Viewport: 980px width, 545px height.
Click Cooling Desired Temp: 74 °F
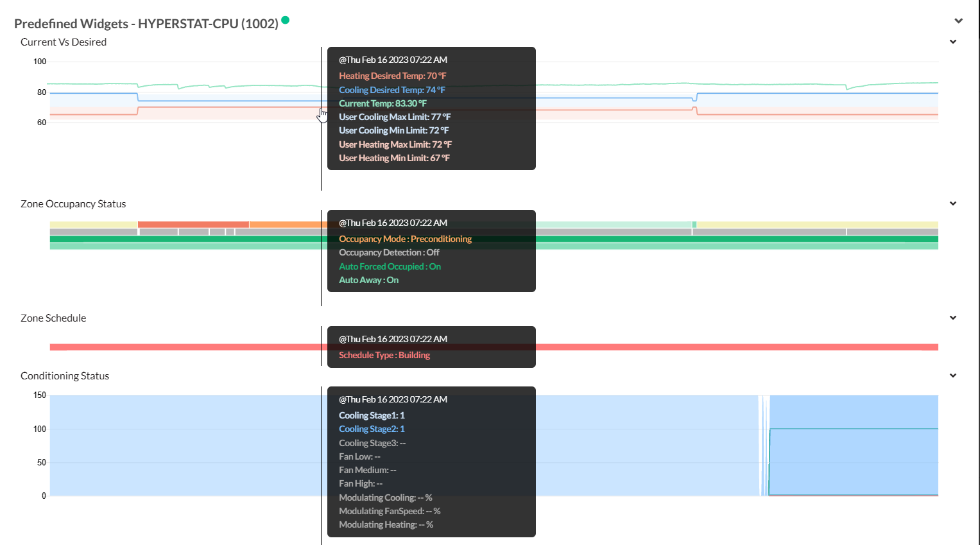coord(392,90)
